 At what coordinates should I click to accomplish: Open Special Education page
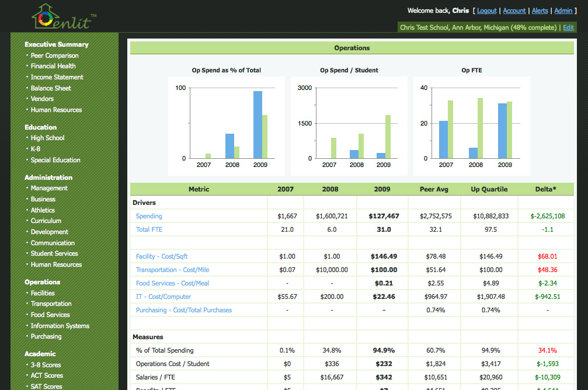[55, 160]
